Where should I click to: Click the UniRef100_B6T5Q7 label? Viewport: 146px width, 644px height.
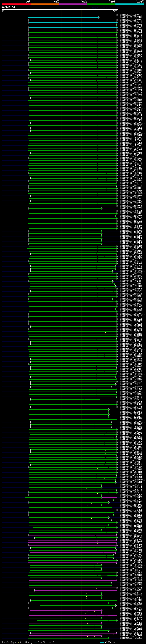pyautogui.click(x=131, y=522)
